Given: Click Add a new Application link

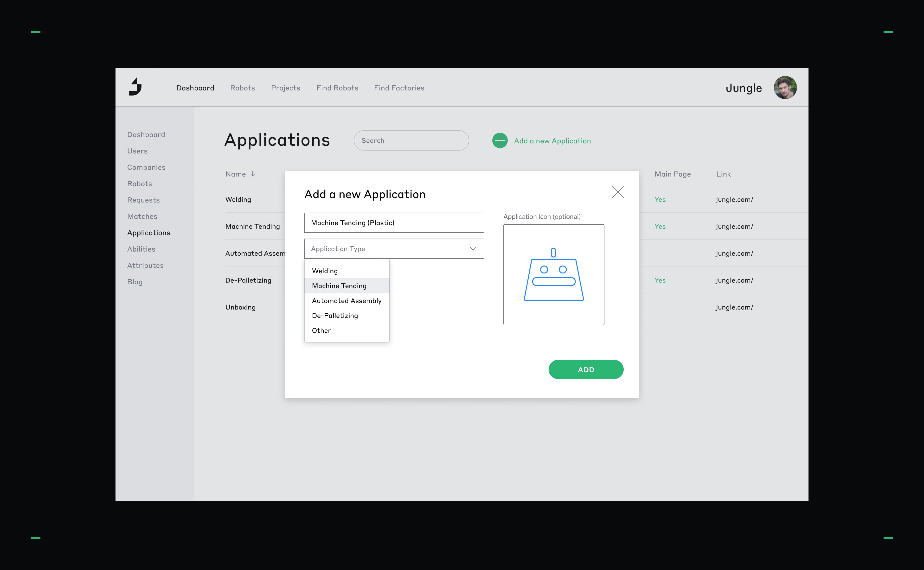Looking at the screenshot, I should click(552, 141).
